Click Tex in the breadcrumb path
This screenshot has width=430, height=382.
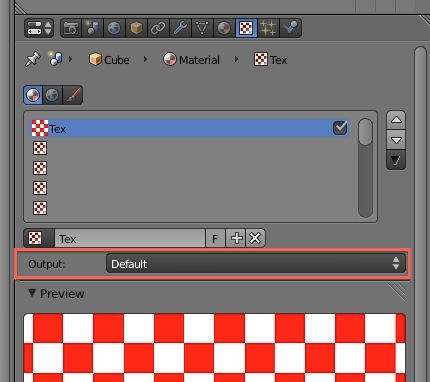click(270, 60)
